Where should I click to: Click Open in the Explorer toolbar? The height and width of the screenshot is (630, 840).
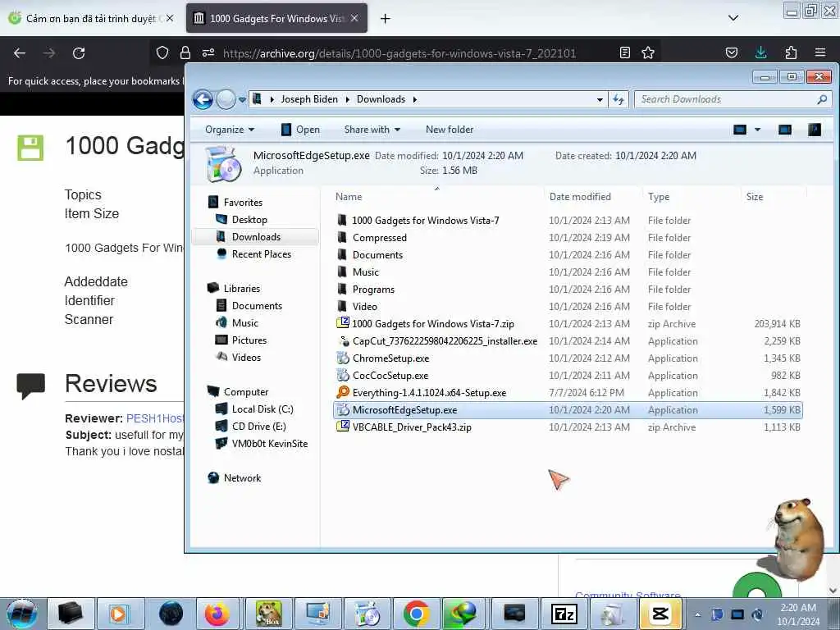click(300, 130)
